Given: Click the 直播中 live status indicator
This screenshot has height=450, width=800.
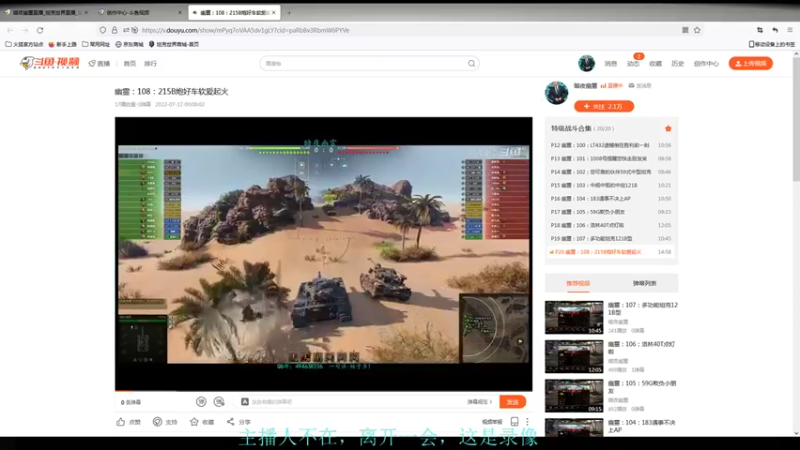Looking at the screenshot, I should click(612, 86).
